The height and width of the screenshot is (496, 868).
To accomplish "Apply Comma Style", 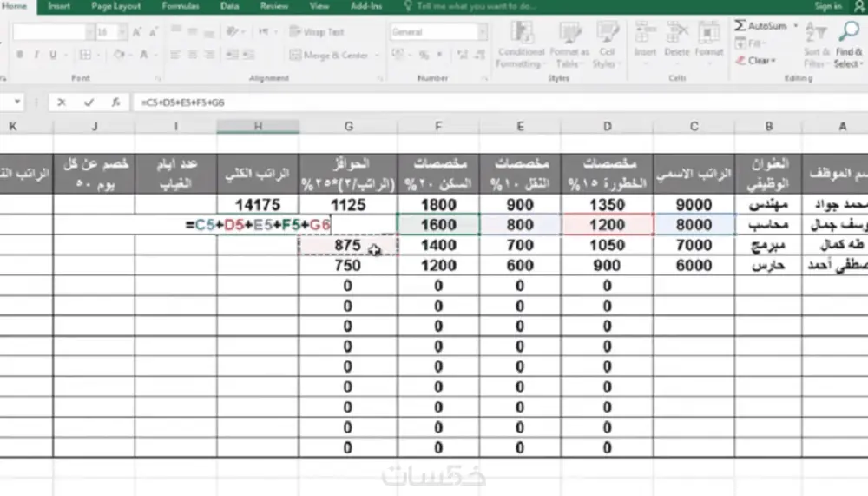I will click(x=440, y=55).
